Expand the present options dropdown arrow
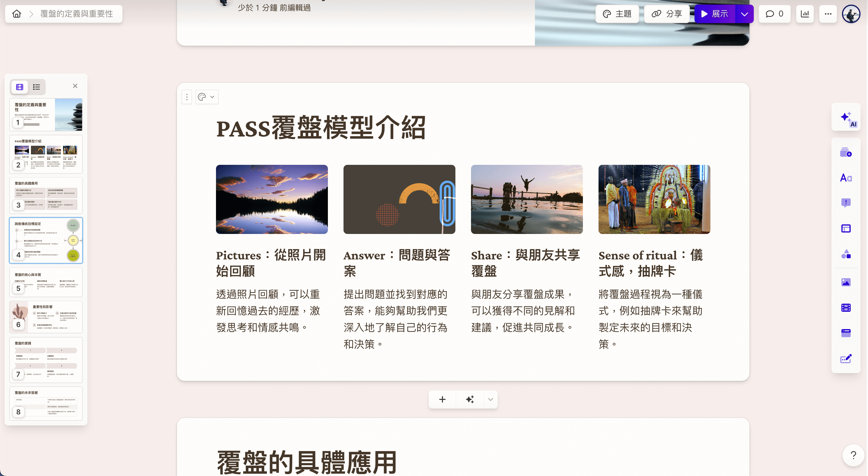The height and width of the screenshot is (476, 868). tap(744, 14)
